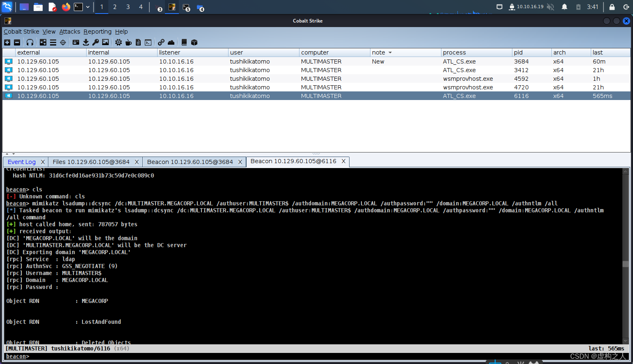This screenshot has height=364, width=633.
Task: Open Listeners via headphones icon
Action: tap(30, 42)
